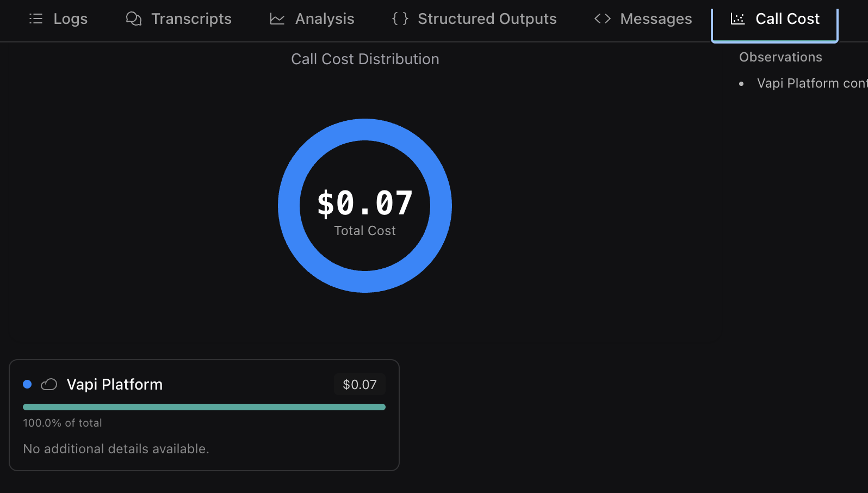Click the Vapi Platform observation bullet text
This screenshot has width=868, height=493.
pos(811,83)
